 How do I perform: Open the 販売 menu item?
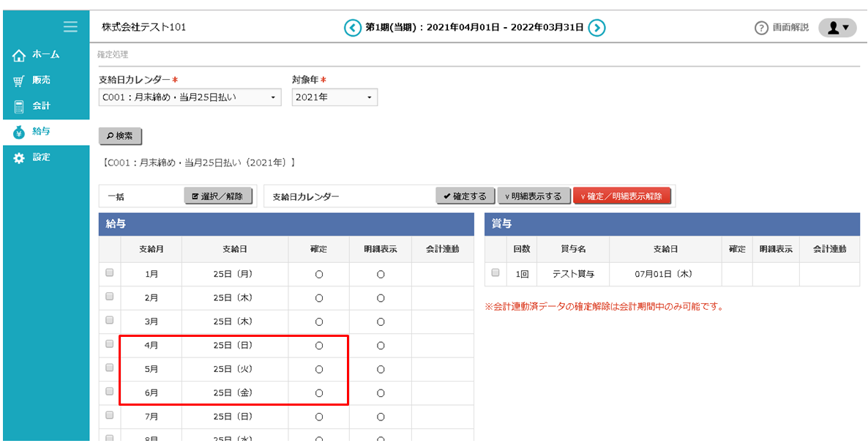tap(42, 81)
